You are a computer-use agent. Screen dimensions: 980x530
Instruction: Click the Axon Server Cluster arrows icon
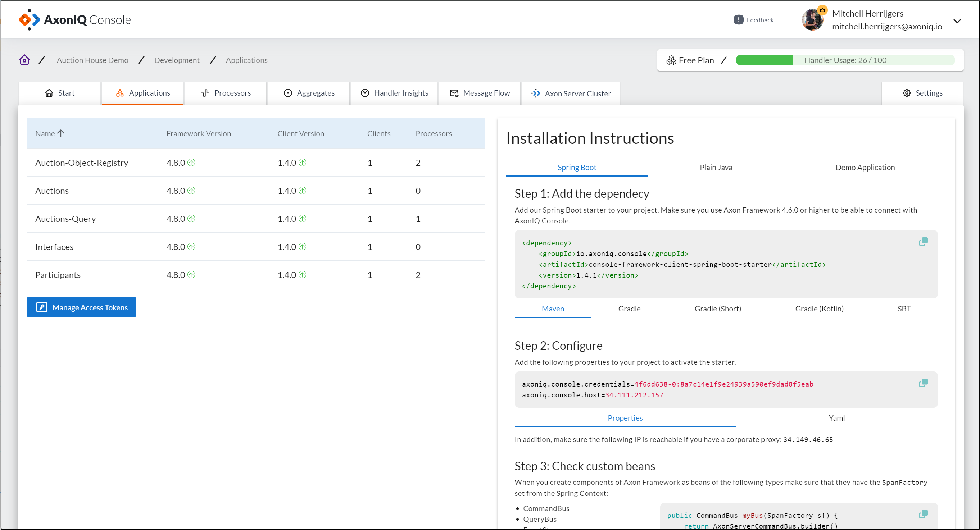[x=536, y=93]
